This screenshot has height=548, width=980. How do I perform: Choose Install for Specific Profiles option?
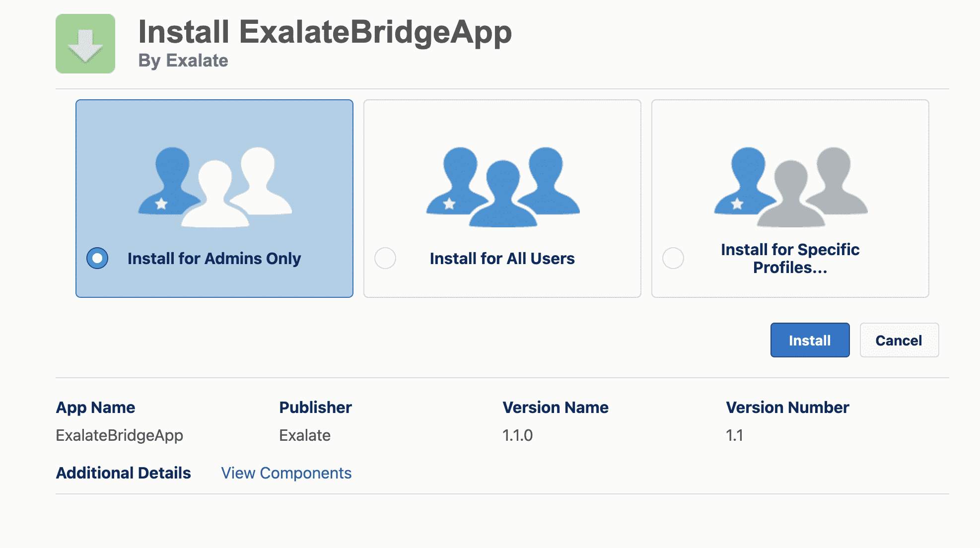(x=673, y=258)
